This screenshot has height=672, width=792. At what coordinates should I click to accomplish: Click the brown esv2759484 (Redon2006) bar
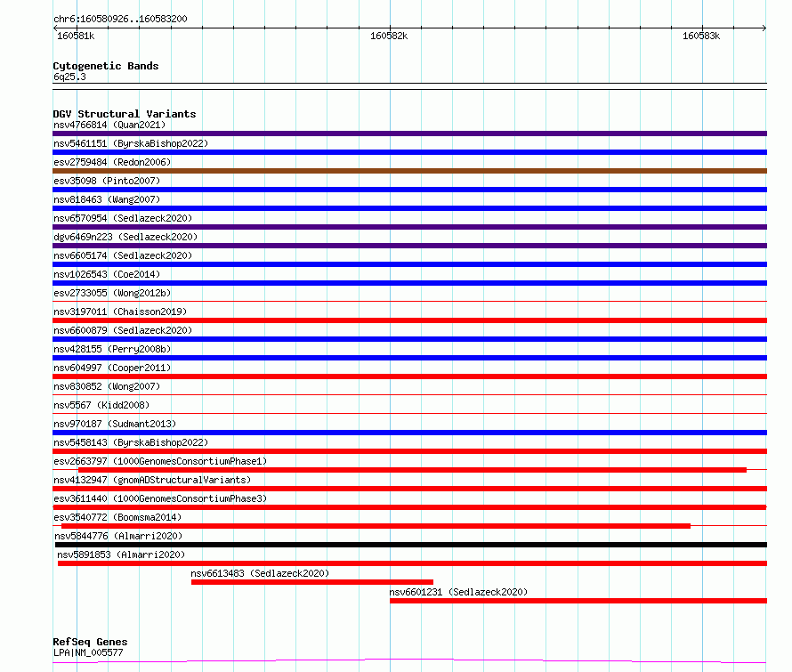point(409,171)
